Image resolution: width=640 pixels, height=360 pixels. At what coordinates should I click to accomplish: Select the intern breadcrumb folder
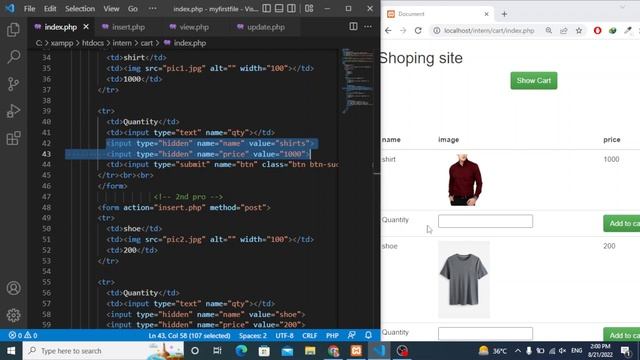(x=122, y=43)
